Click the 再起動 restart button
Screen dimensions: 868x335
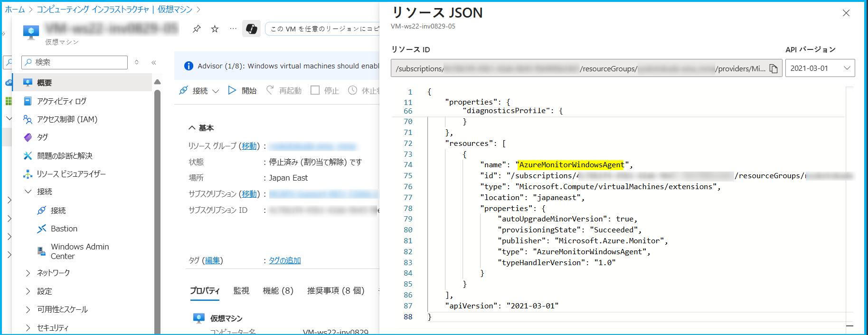[x=284, y=90]
